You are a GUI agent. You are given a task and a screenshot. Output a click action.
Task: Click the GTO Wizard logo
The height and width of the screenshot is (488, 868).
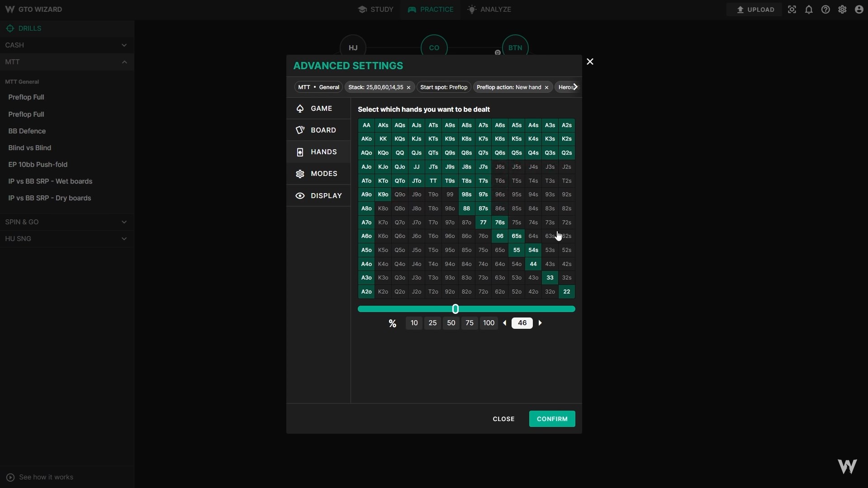coord(34,9)
